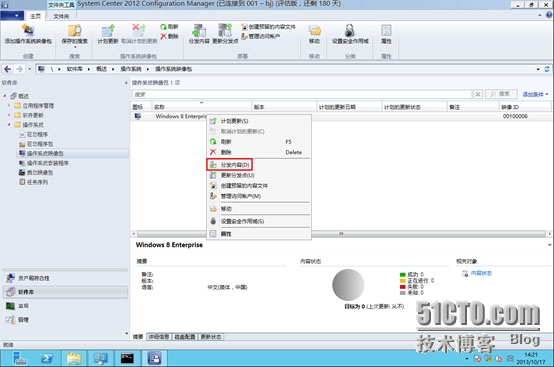Click refresh icon at address bar end
Viewport: 554px width, 367px height.
point(547,69)
